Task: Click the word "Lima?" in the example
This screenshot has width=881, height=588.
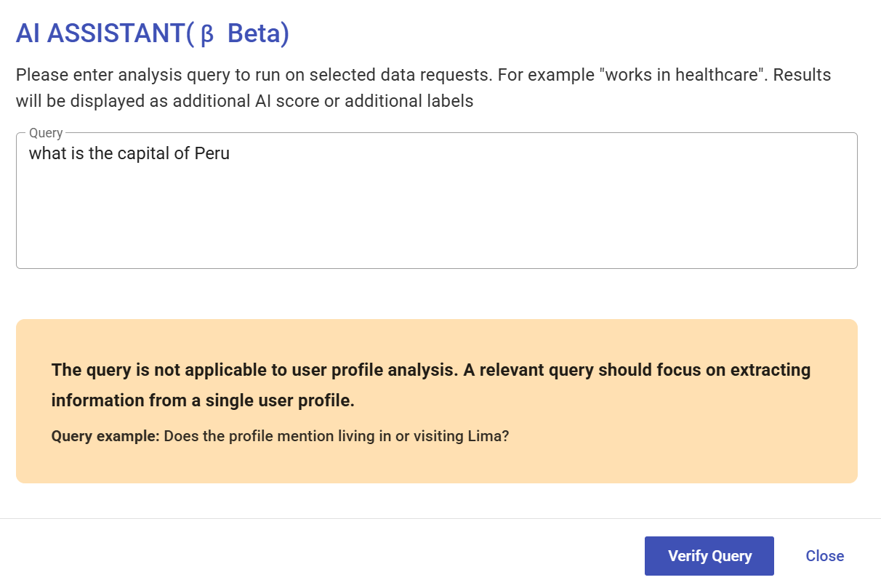Action: (491, 437)
